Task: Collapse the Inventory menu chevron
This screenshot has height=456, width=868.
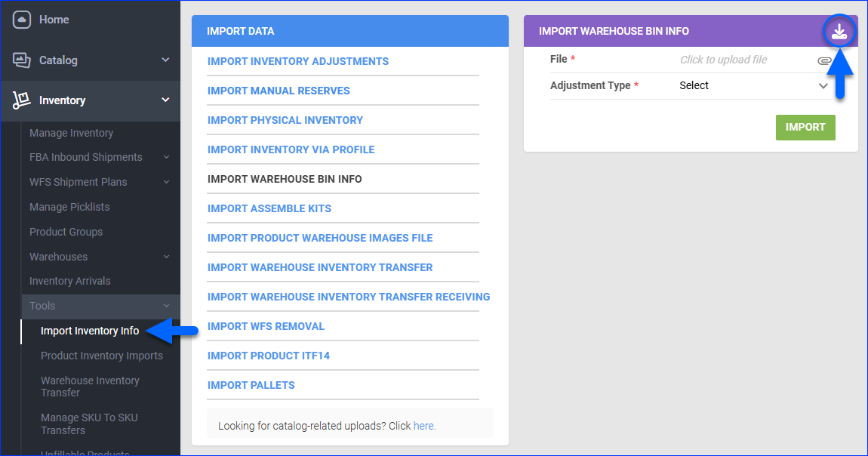Action: [x=165, y=100]
